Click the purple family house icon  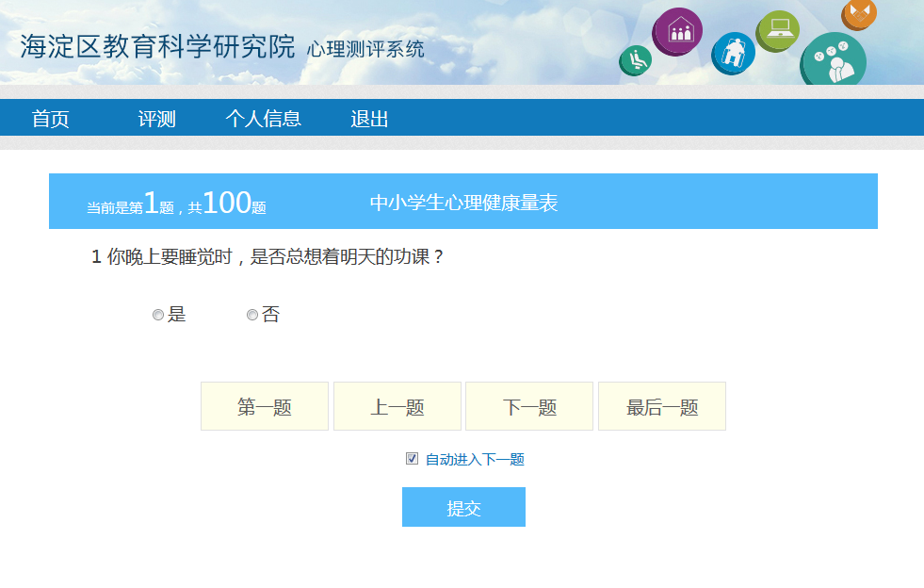click(677, 31)
